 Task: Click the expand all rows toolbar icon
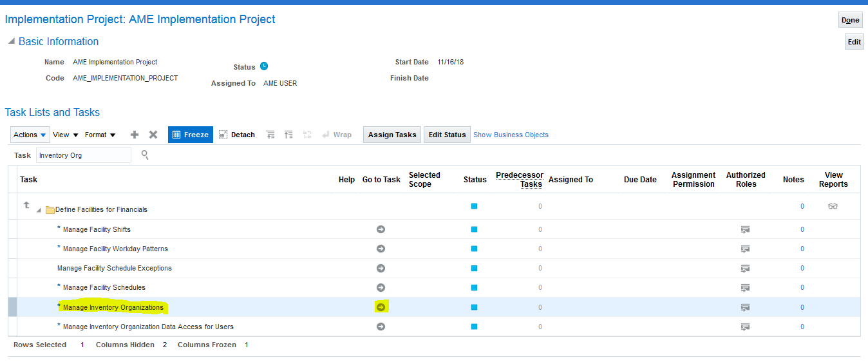[x=270, y=135]
